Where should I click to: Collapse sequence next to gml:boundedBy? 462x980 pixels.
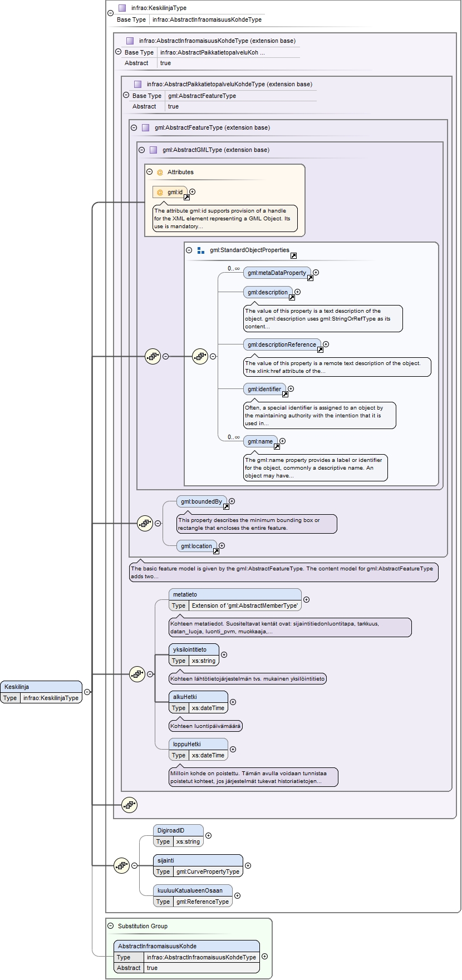click(x=158, y=523)
